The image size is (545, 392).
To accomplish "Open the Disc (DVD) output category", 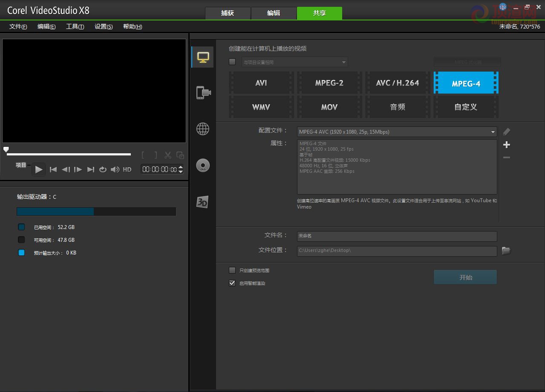I will 203,165.
